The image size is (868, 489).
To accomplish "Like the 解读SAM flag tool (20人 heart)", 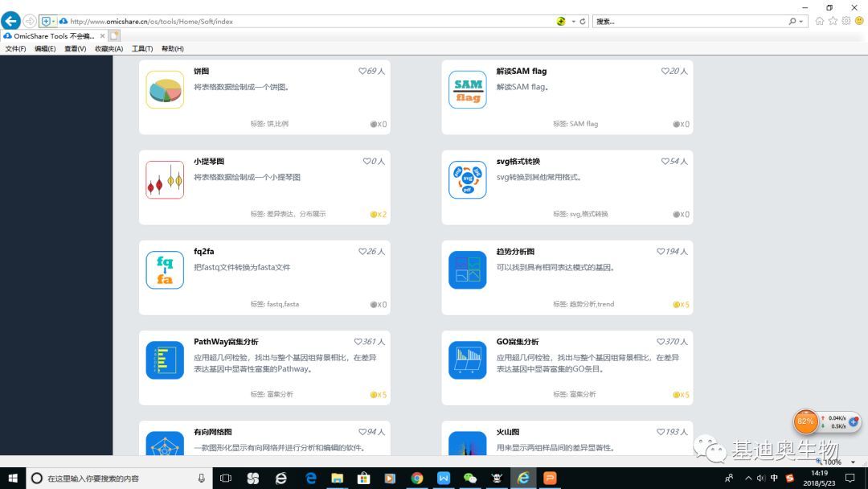I will click(x=665, y=71).
